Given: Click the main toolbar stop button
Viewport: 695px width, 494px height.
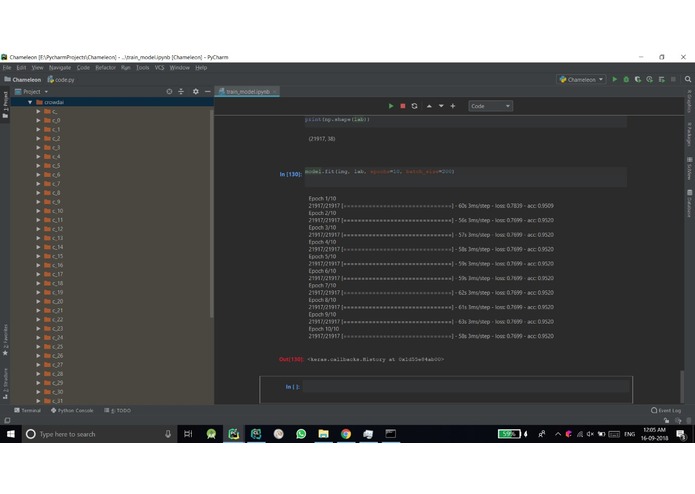Looking at the screenshot, I should 673,79.
